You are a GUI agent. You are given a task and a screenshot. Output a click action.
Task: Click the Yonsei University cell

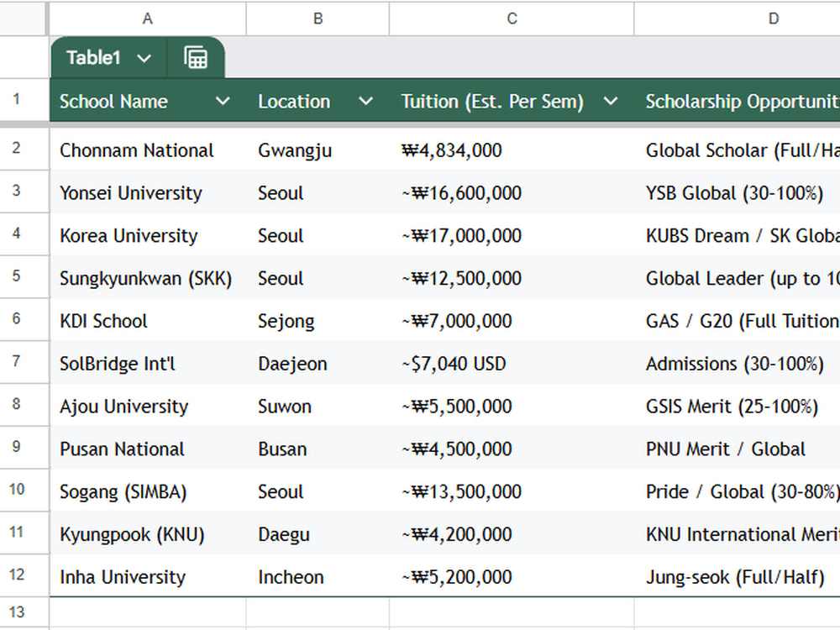coord(148,192)
